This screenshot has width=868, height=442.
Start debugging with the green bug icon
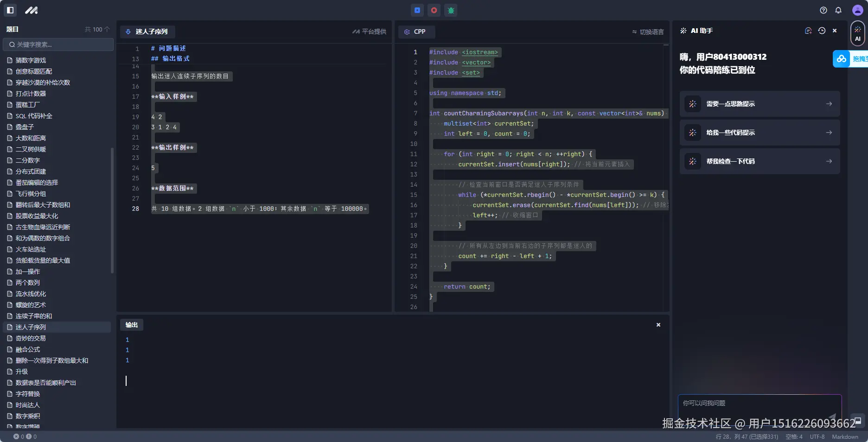click(x=451, y=10)
